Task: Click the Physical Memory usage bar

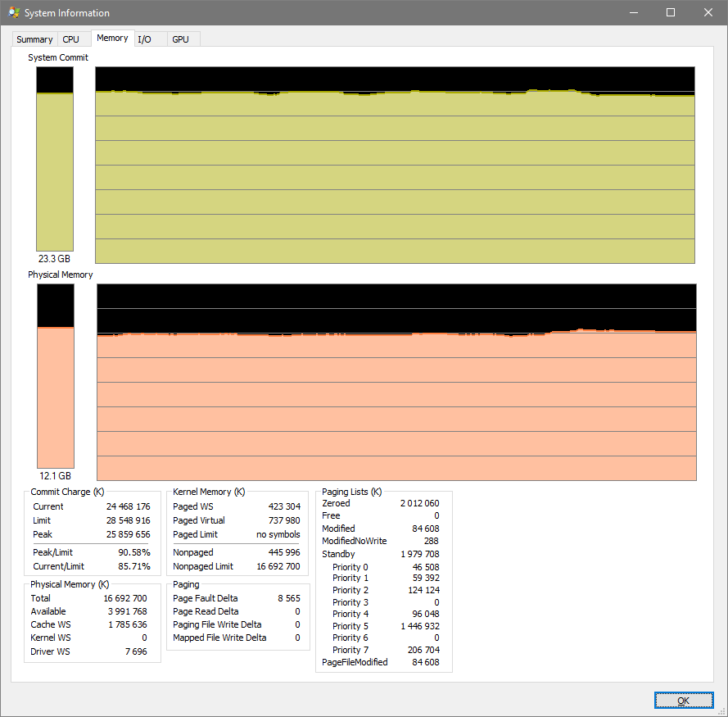Action: pyautogui.click(x=55, y=376)
